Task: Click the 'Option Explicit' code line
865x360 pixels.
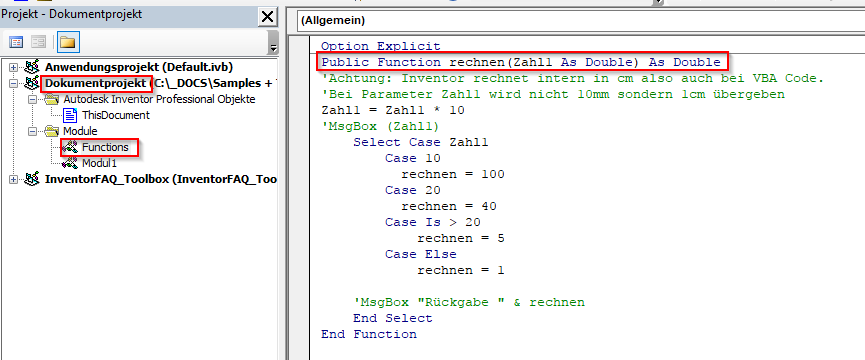Action: 381,46
